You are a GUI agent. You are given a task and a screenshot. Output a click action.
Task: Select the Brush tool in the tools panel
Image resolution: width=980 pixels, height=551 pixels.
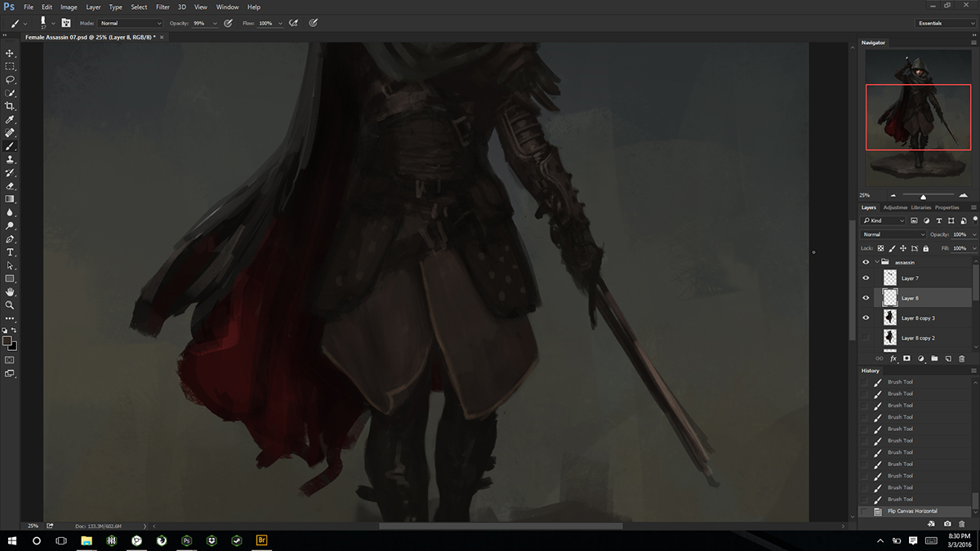click(10, 146)
